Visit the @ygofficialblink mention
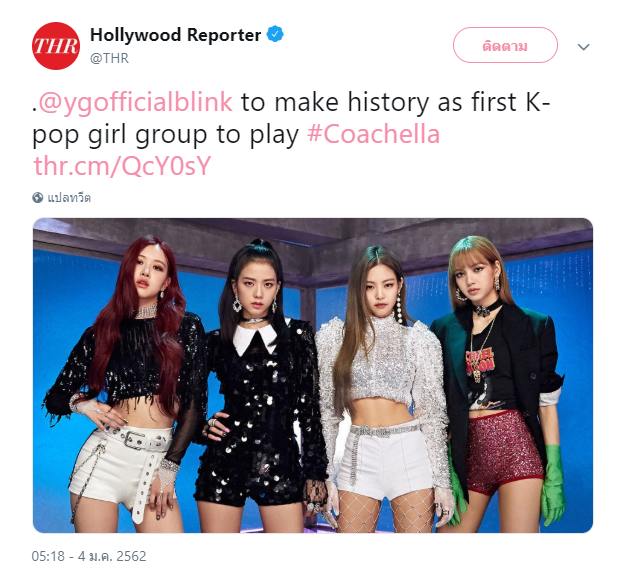 135,102
